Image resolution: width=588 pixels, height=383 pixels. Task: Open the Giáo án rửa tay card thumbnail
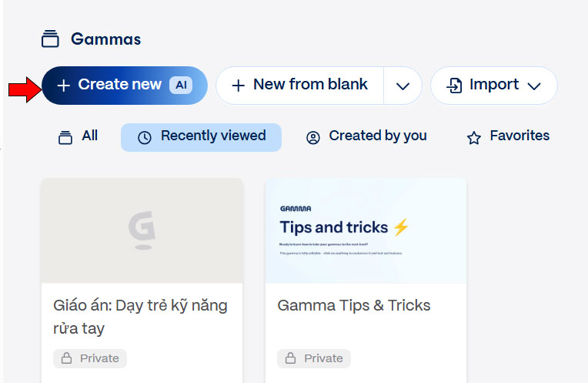point(142,230)
